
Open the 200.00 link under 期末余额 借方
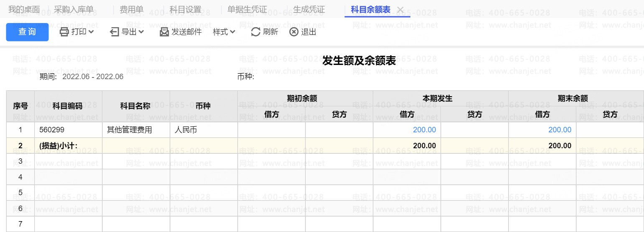(x=560, y=130)
